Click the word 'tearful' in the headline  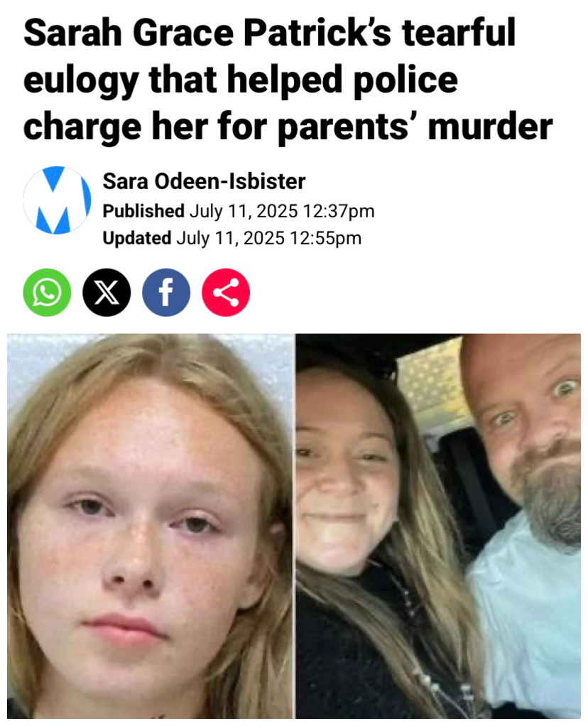(x=459, y=33)
